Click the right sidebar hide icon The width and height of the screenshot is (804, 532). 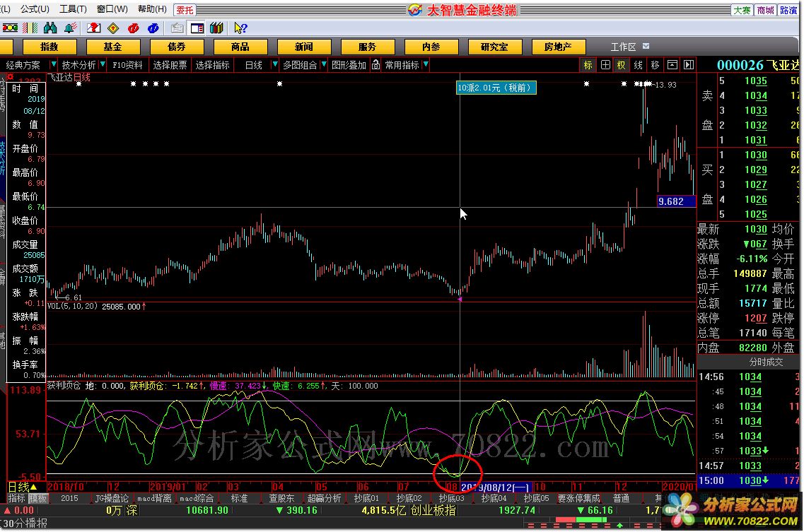click(x=689, y=65)
